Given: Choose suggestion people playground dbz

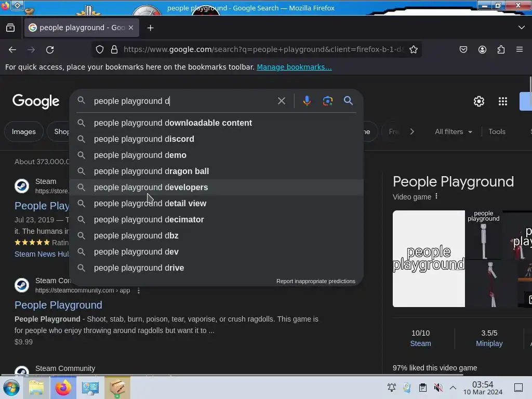Looking at the screenshot, I should [217, 235].
